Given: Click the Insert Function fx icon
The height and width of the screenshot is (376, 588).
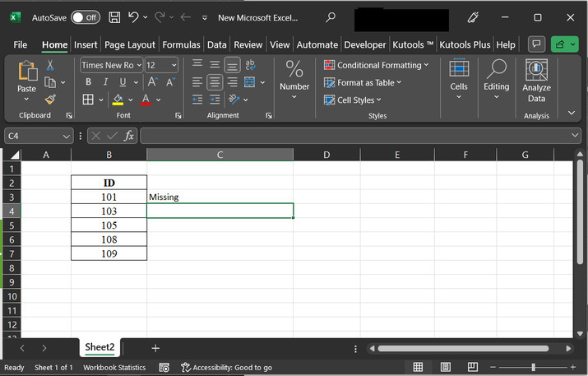Looking at the screenshot, I should (x=129, y=136).
